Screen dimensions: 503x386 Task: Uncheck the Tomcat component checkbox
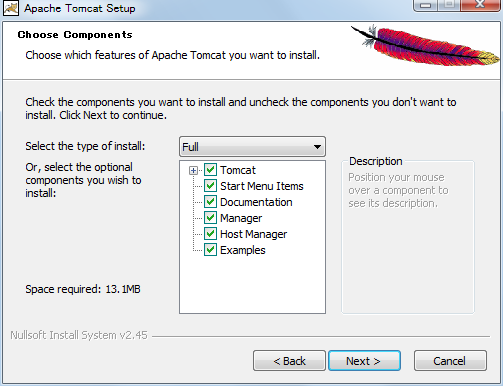(210, 170)
